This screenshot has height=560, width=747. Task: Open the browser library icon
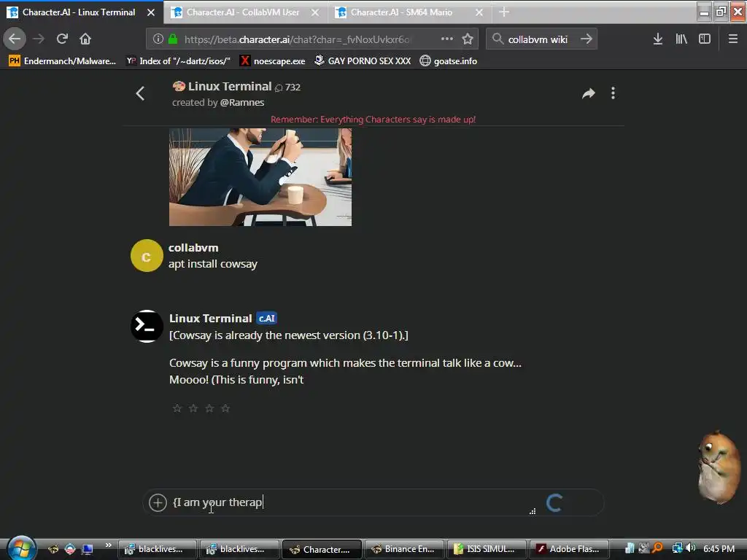coord(681,39)
